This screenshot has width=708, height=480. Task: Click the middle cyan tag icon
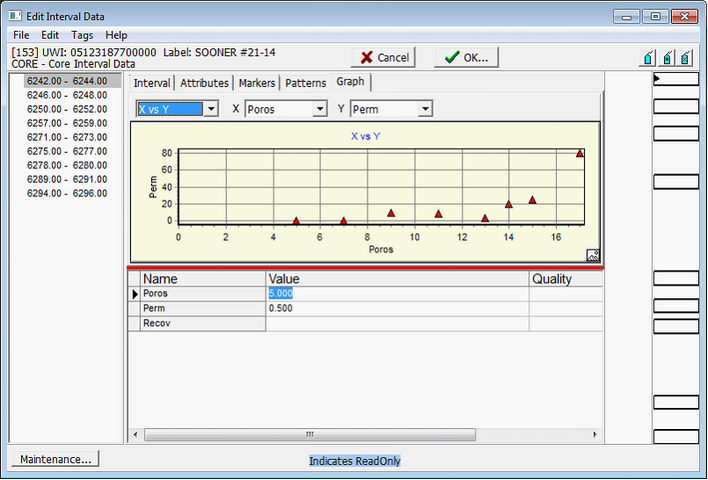[x=666, y=58]
